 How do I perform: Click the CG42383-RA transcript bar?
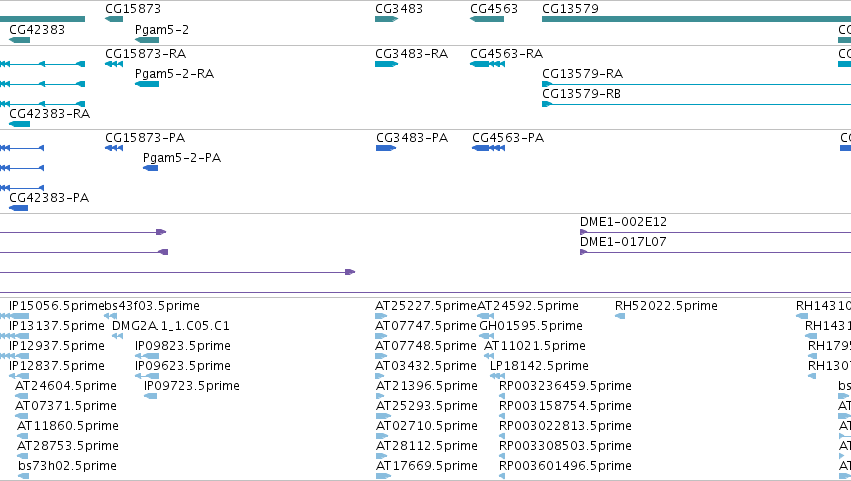coord(20,124)
